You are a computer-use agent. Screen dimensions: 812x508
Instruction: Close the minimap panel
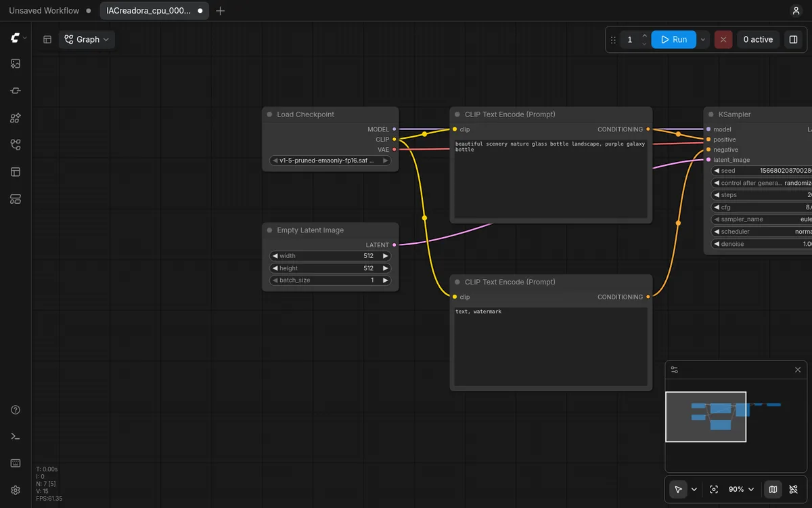(x=798, y=370)
